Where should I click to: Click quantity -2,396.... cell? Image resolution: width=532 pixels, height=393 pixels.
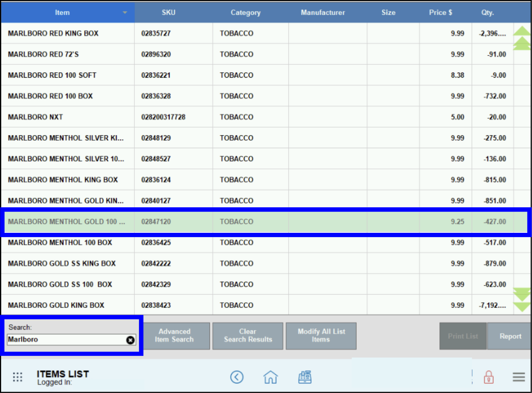pos(492,33)
